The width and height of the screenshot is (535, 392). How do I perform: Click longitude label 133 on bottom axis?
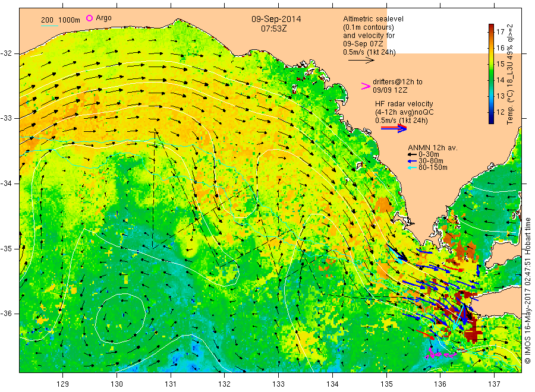click(278, 384)
